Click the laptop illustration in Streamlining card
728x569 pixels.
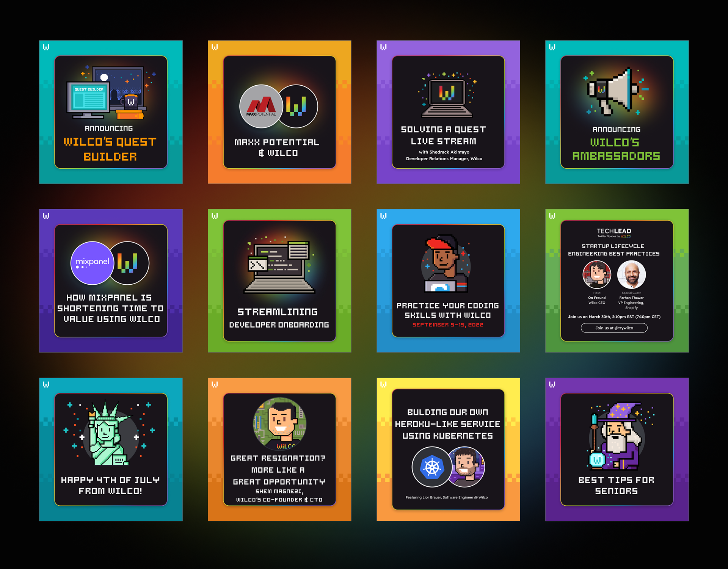(279, 267)
